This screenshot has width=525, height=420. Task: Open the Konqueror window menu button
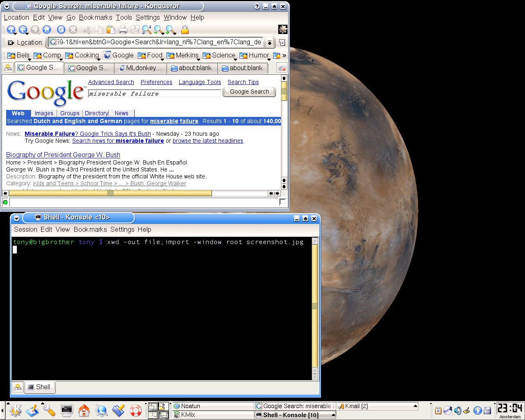tap(7, 7)
